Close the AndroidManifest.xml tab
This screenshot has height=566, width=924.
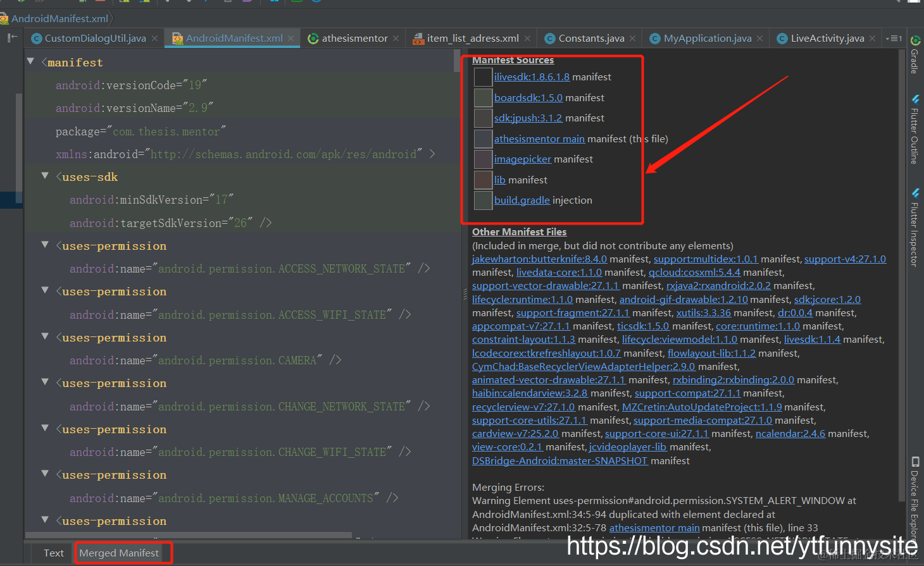click(290, 39)
